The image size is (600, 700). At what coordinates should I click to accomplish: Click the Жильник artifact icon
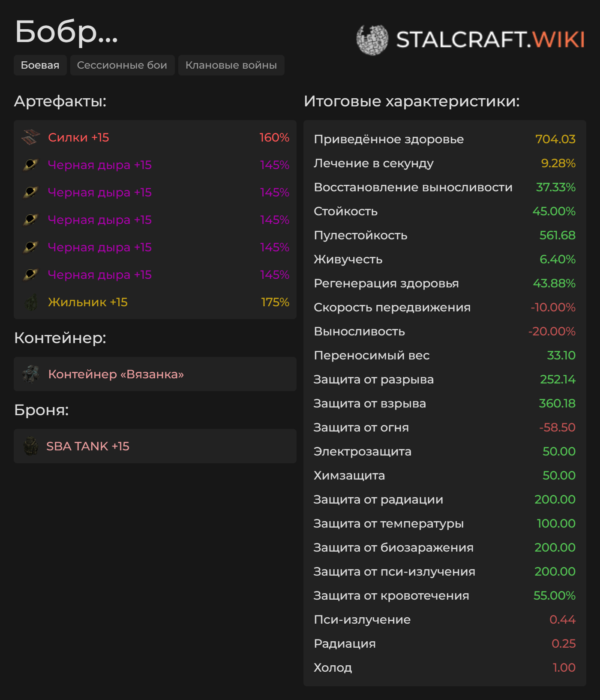click(x=31, y=302)
